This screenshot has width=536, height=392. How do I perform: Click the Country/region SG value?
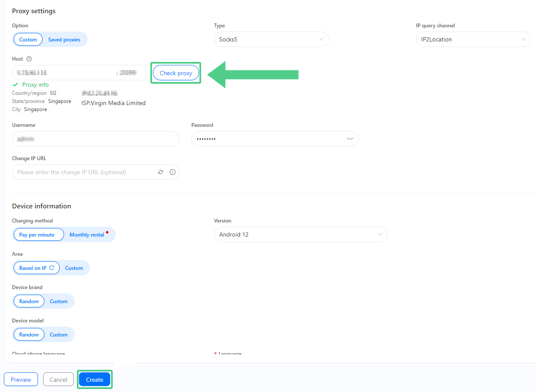53,93
